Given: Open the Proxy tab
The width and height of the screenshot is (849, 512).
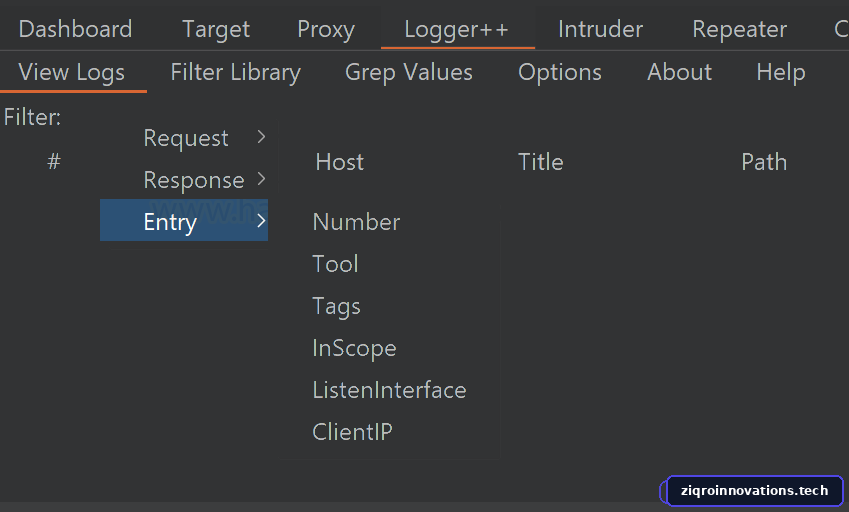Looking at the screenshot, I should point(326,29).
